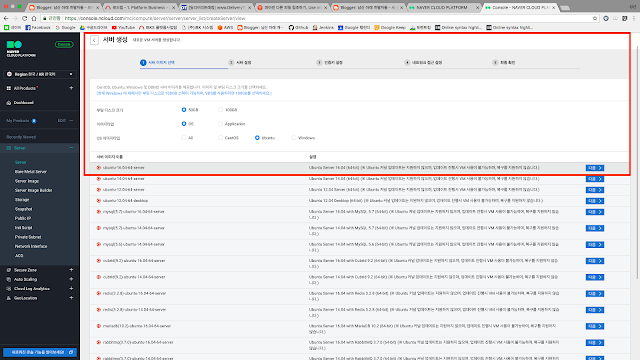Select the All OS image radio button
This screenshot has height=360, width=640.
click(184, 138)
